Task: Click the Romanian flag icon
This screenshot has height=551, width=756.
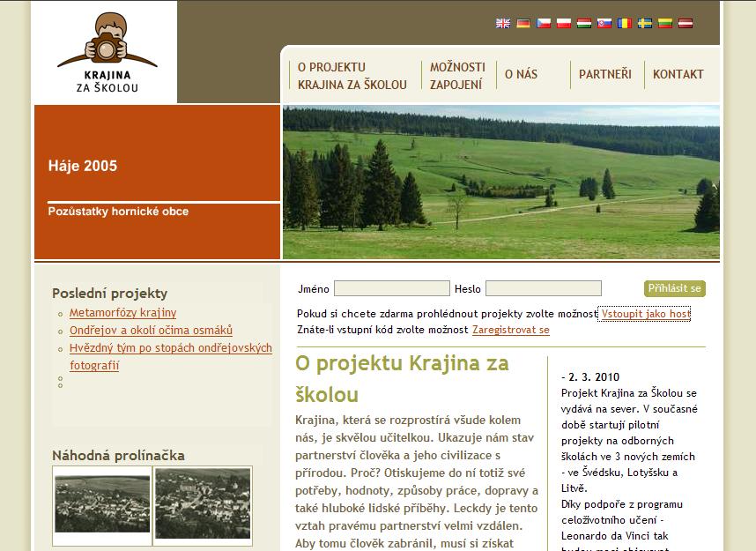Action: (625, 24)
